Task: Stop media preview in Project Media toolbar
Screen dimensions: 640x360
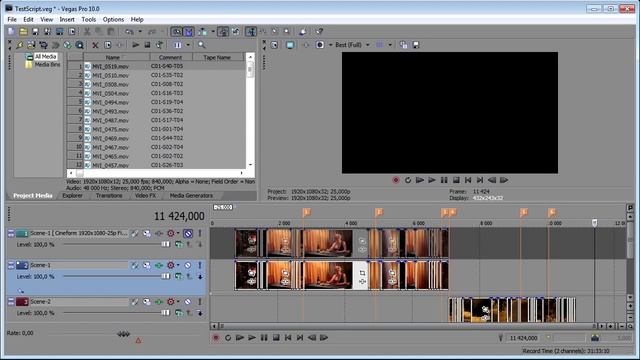Action: click(147, 45)
